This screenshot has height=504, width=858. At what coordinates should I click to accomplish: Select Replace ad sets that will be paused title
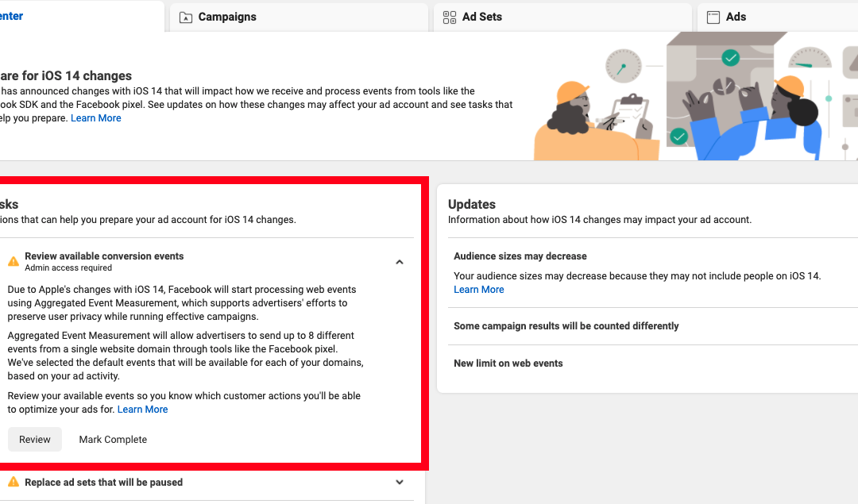104,482
